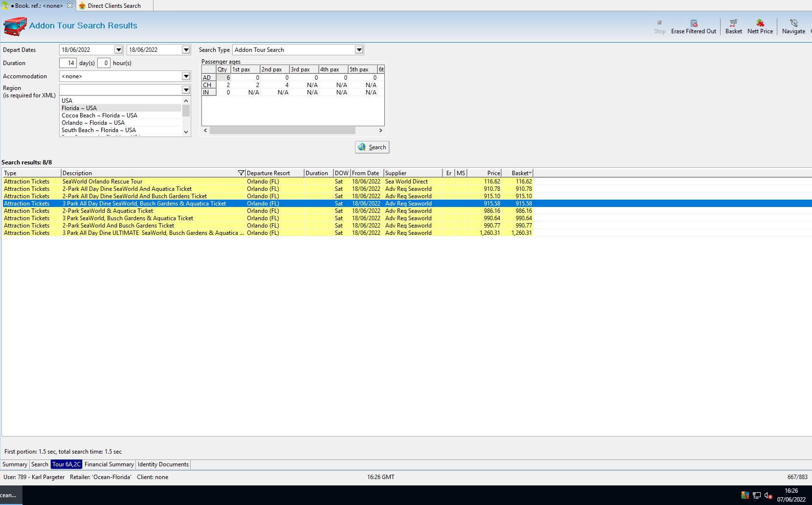Select 'Cocoa Beach ~ Florida ~ USA' region
Viewport: 812px width, 505px height.
pyautogui.click(x=121, y=115)
